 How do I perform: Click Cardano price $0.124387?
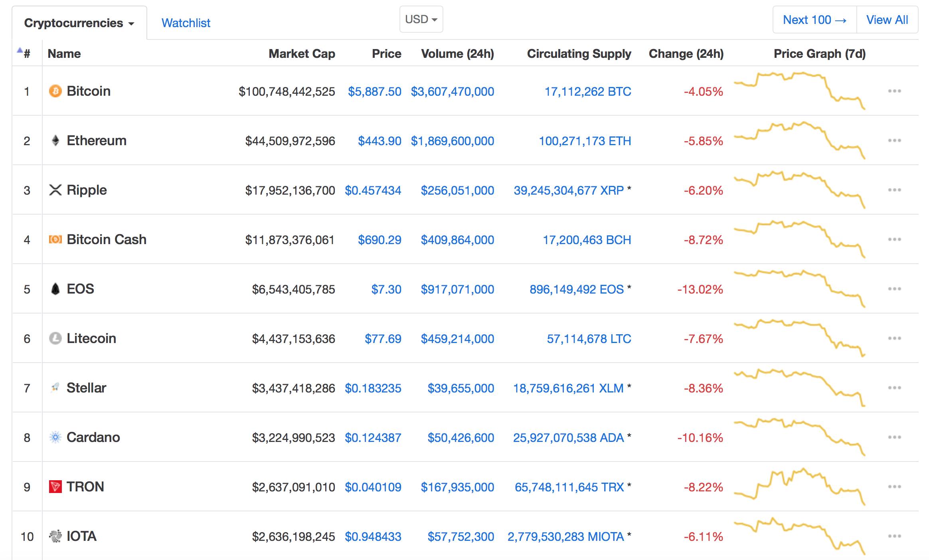coord(373,438)
